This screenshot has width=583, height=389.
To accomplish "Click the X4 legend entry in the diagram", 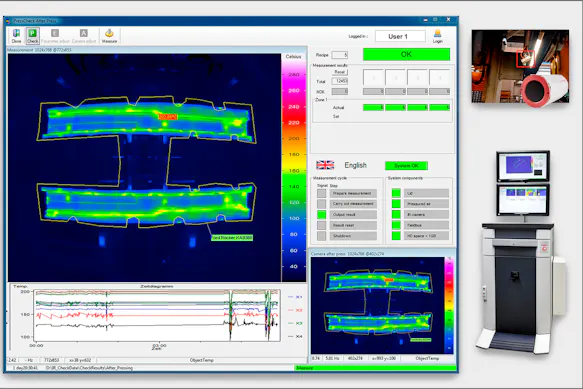I will [296, 336].
